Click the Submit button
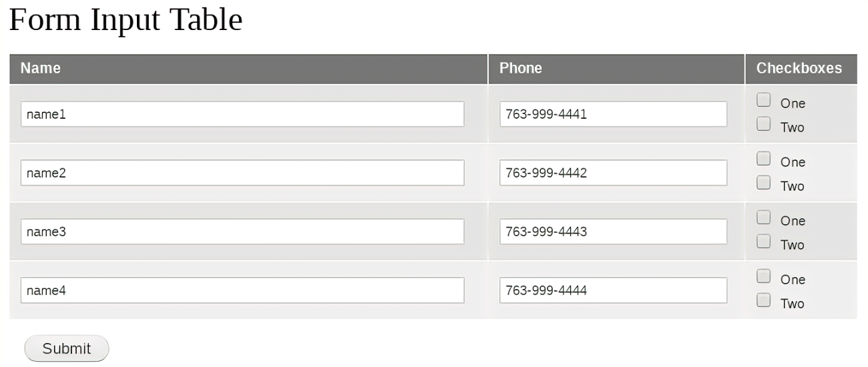868x367 pixels. (x=66, y=348)
